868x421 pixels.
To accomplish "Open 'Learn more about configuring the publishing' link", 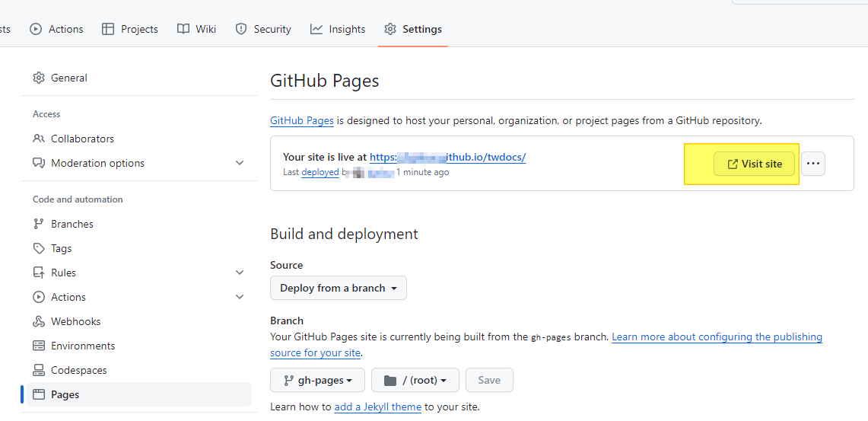I will pos(717,336).
